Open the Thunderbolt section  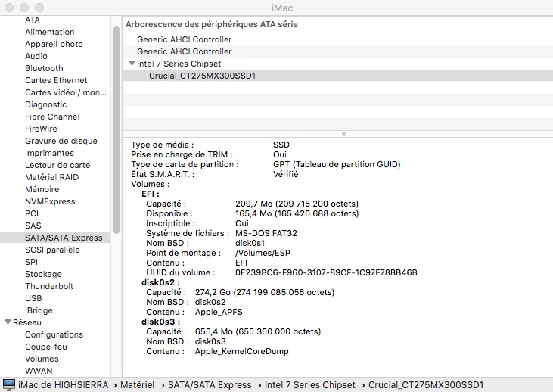(x=49, y=286)
